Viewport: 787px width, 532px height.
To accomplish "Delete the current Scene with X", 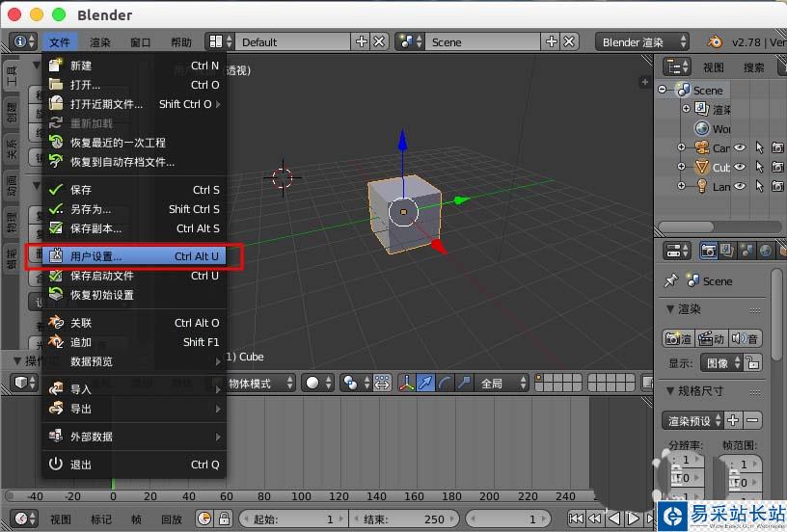I will pos(569,41).
